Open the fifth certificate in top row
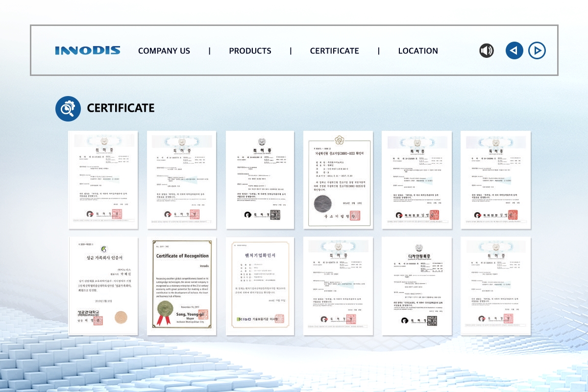The image size is (588, 392). (x=416, y=180)
